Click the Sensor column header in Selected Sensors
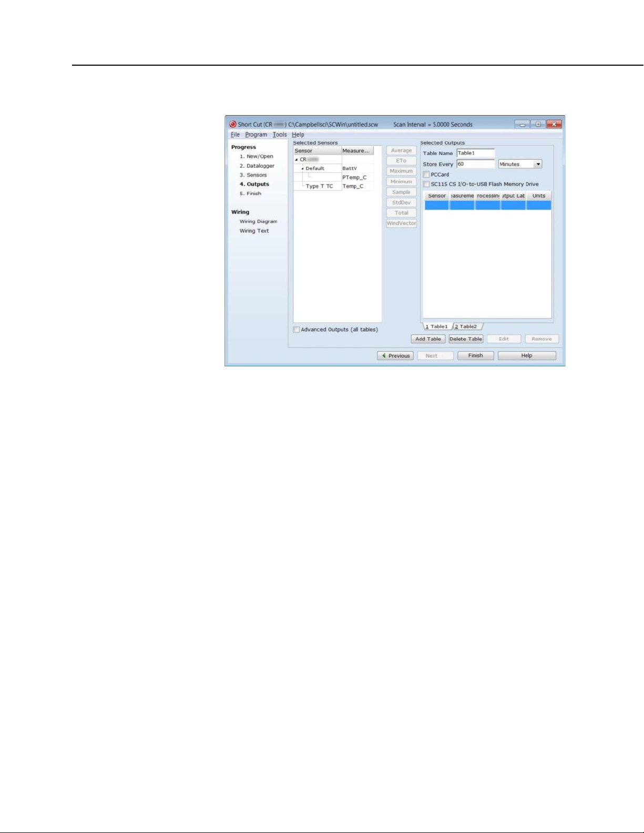The height and width of the screenshot is (833, 644). point(317,151)
